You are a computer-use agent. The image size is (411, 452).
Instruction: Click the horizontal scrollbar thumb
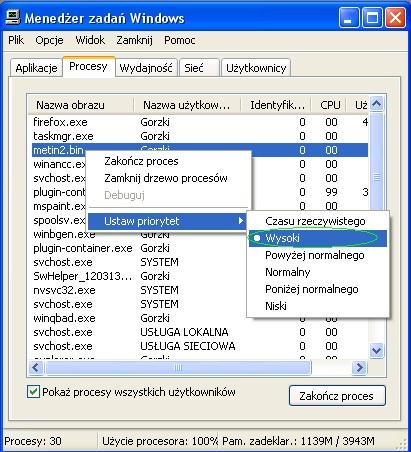[x=178, y=368]
